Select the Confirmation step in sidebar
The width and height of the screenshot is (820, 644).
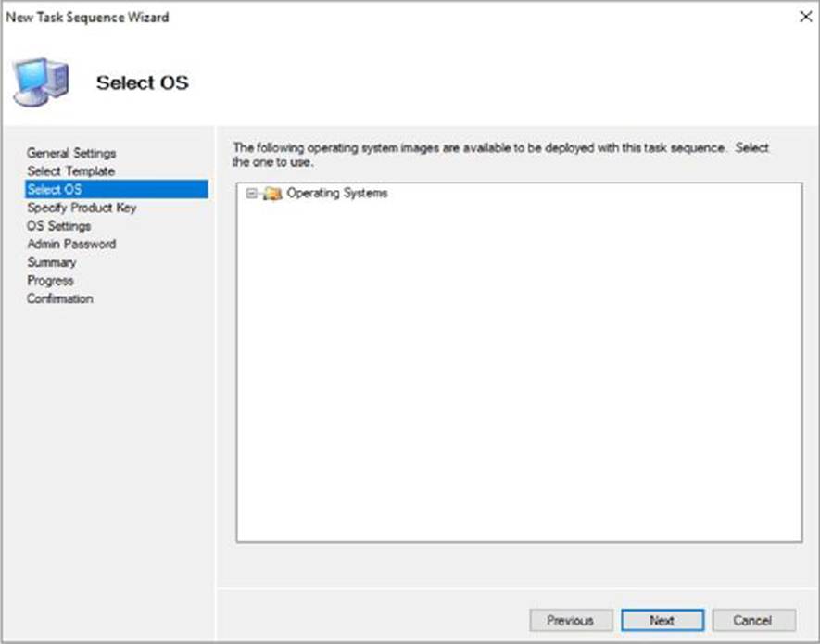(x=59, y=298)
